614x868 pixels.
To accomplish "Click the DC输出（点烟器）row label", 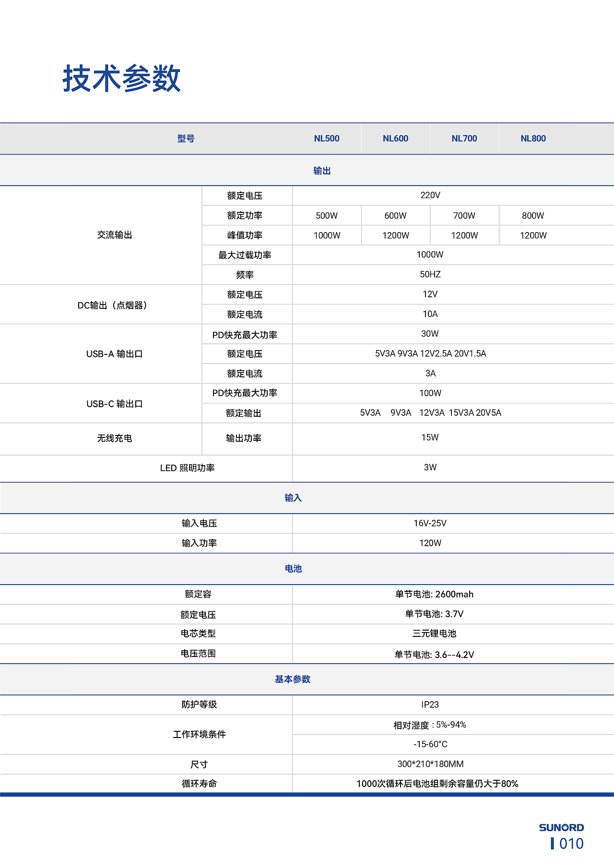I will (112, 305).
